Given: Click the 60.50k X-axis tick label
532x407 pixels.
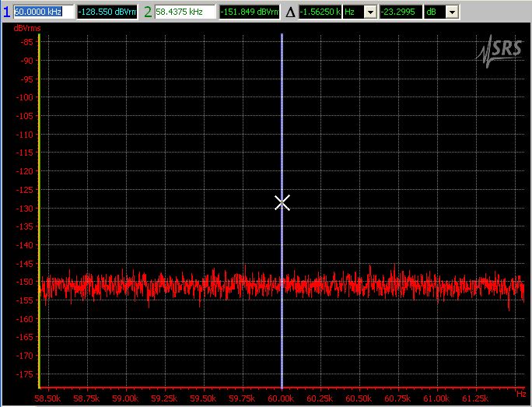Looking at the screenshot, I should (359, 398).
